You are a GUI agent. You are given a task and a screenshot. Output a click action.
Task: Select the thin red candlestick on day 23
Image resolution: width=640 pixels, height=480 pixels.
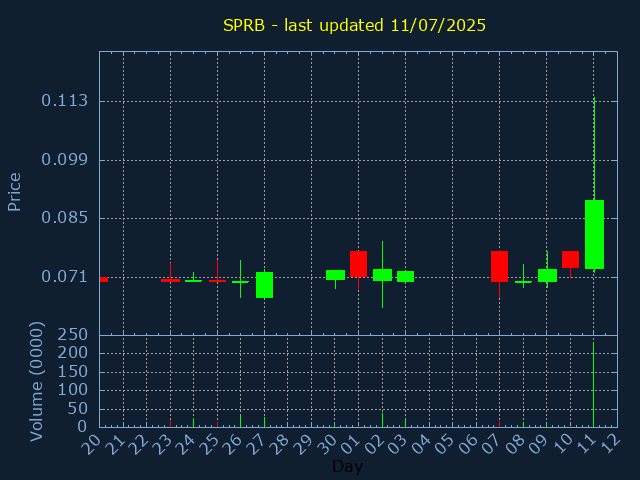[170, 280]
